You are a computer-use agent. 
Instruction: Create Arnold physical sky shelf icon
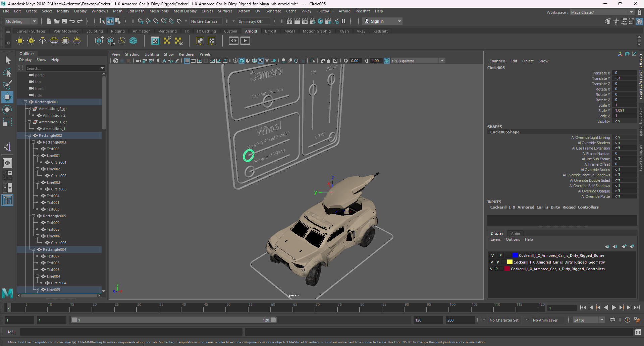(77, 41)
